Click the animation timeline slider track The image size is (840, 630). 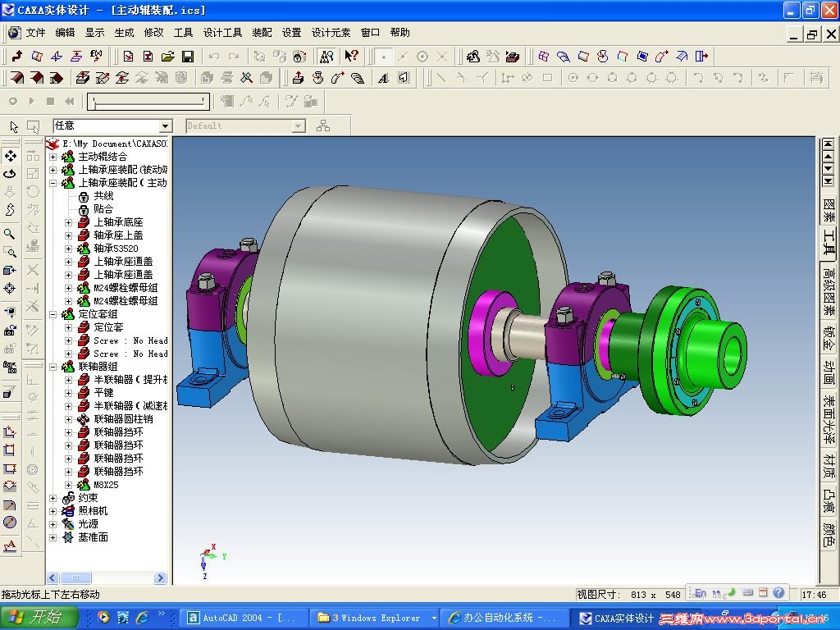coord(148,101)
